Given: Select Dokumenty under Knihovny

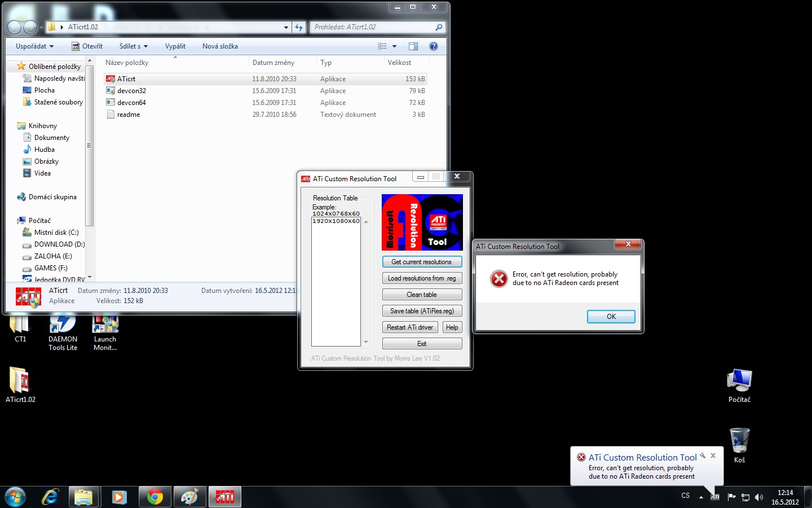Looking at the screenshot, I should coord(46,138).
